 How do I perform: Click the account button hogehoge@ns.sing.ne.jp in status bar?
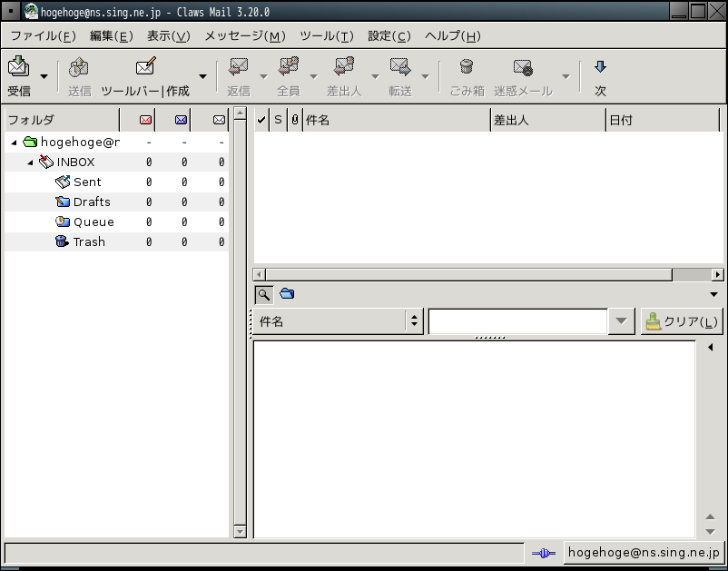point(643,552)
